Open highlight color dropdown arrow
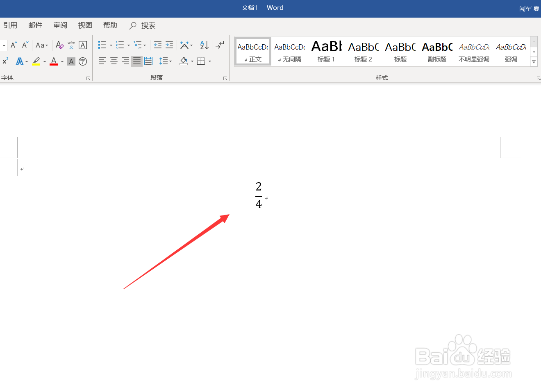Image resolution: width=541 pixels, height=392 pixels. (x=44, y=62)
